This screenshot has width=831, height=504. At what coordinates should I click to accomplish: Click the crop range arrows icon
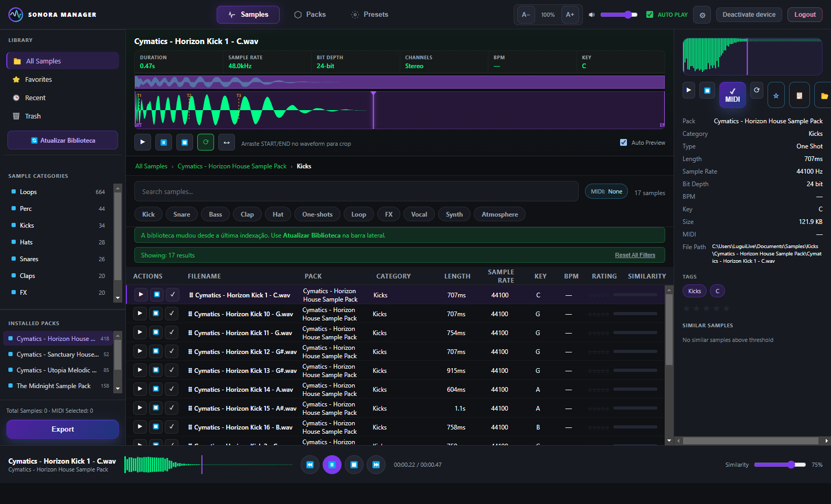point(227,142)
